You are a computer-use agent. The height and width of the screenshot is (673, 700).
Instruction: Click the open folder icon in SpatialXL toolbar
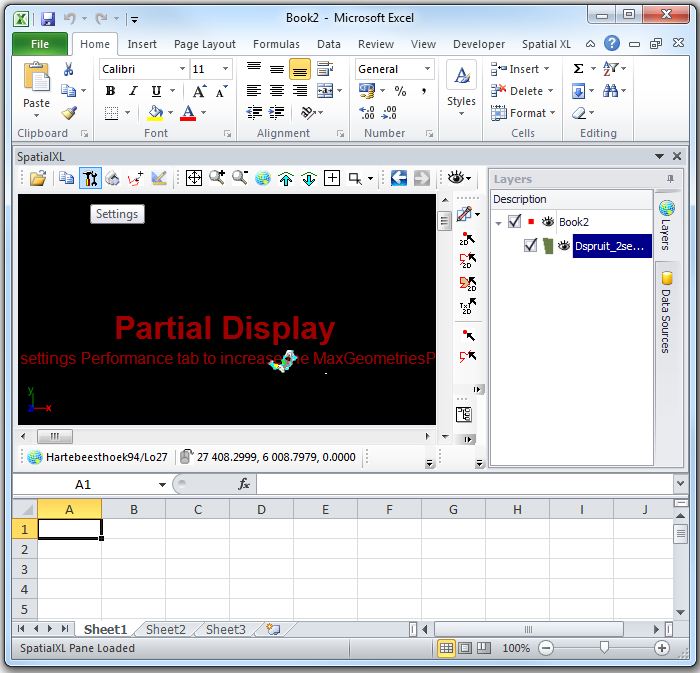[37, 178]
